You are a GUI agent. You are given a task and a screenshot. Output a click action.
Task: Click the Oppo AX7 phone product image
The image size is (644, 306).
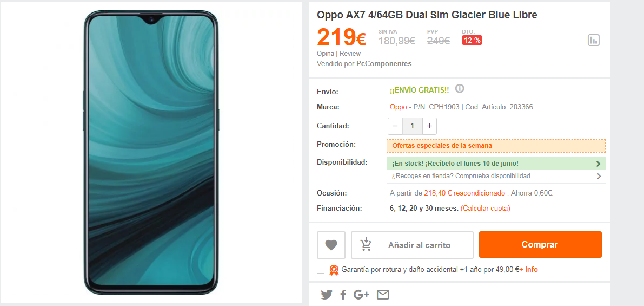[151, 153]
